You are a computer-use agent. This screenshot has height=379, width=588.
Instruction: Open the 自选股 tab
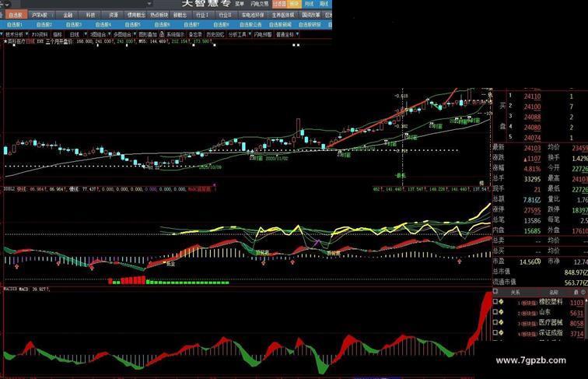pyautogui.click(x=16, y=15)
